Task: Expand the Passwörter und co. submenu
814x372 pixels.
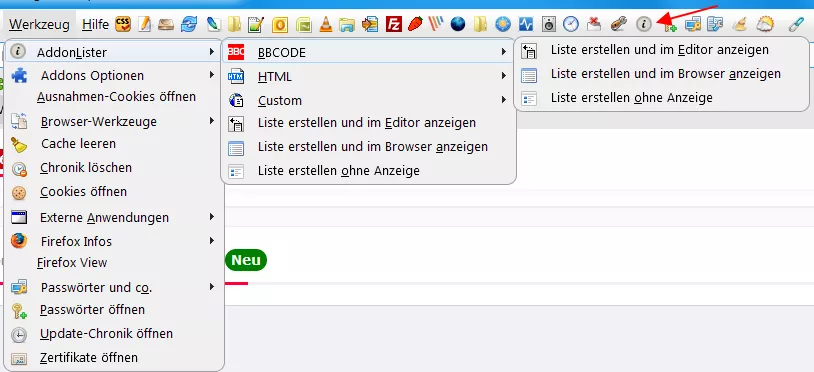Action: pos(114,287)
